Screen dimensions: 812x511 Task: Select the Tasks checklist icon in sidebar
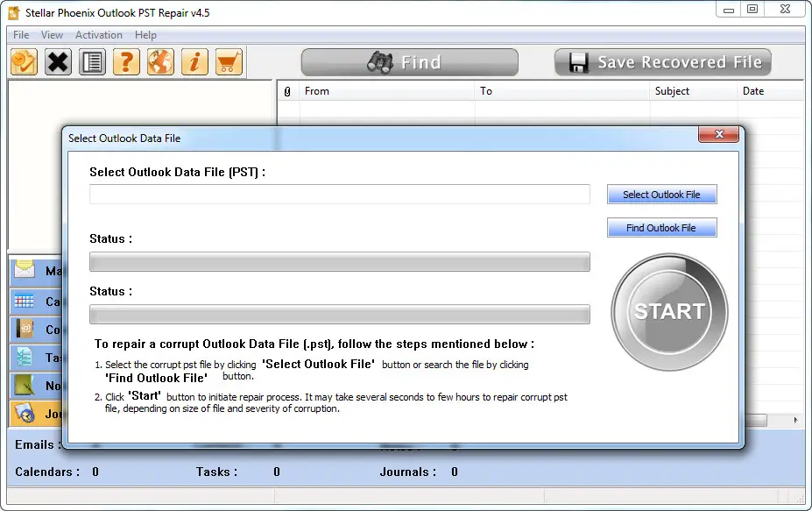tap(25, 357)
